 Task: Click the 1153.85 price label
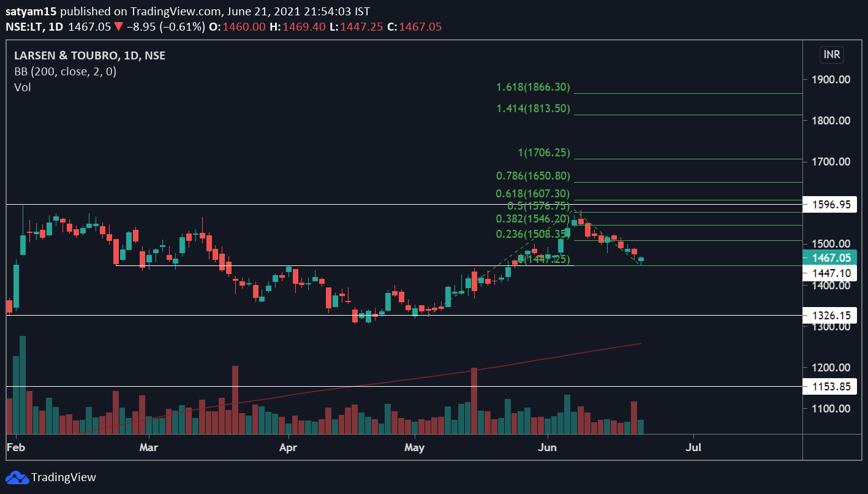[x=830, y=387]
